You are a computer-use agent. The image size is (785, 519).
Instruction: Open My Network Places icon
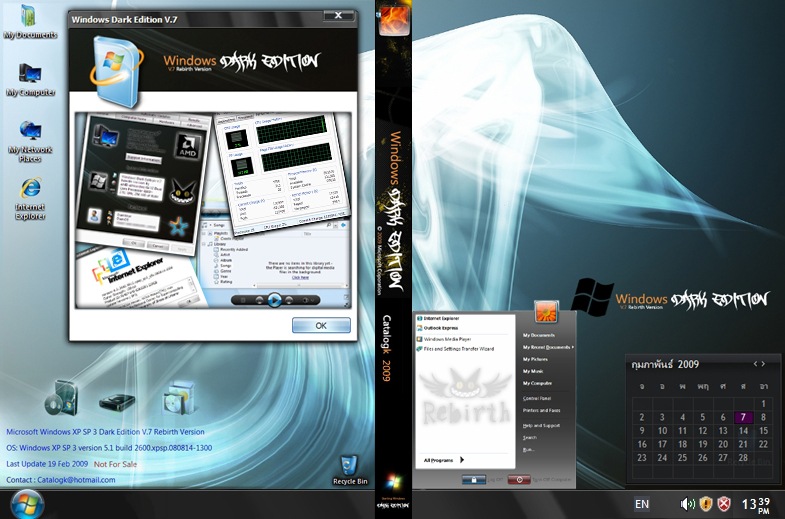pos(30,142)
